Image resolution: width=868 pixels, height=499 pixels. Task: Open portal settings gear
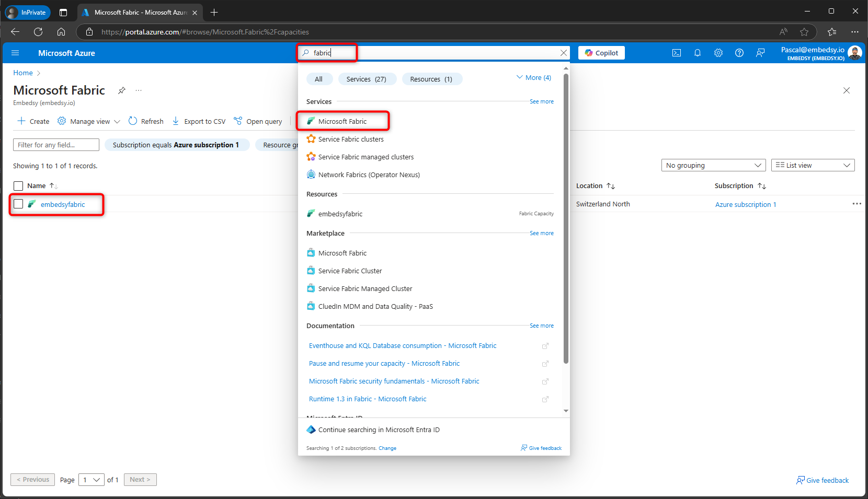click(x=718, y=53)
